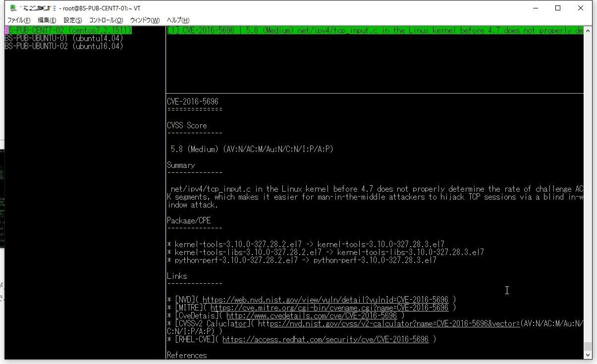Click the vertical scrollbar thumb
This screenshot has width=597, height=364.
[x=588, y=346]
